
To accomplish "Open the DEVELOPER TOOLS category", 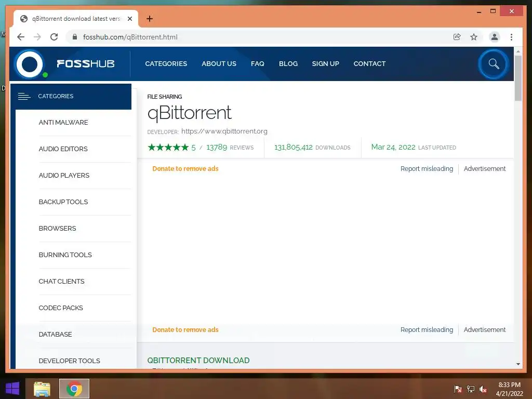I will click(69, 361).
